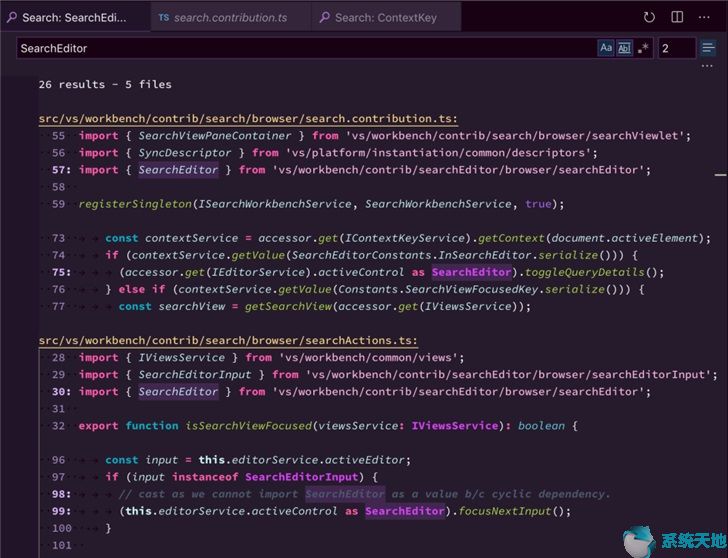This screenshot has width=728, height=558.
Task: Click getSearchView on line 77
Action: click(288, 306)
